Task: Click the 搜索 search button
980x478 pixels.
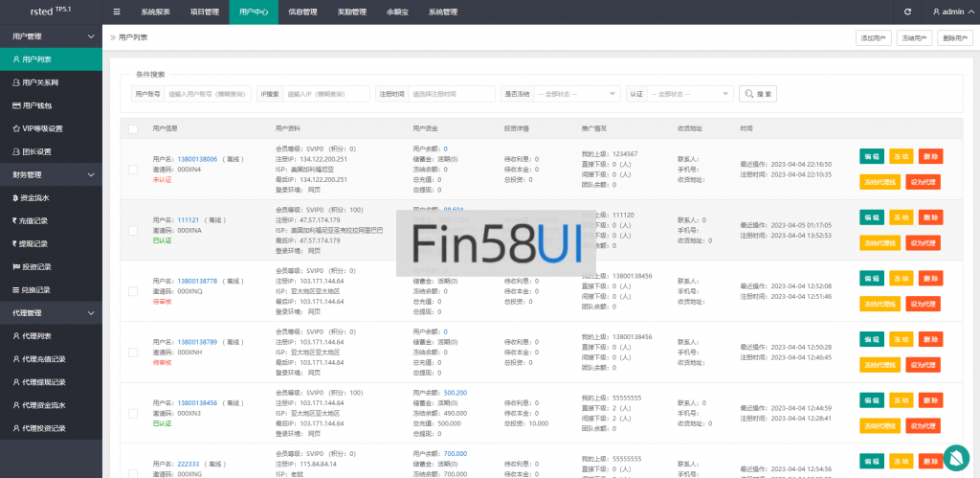Action: tap(757, 94)
